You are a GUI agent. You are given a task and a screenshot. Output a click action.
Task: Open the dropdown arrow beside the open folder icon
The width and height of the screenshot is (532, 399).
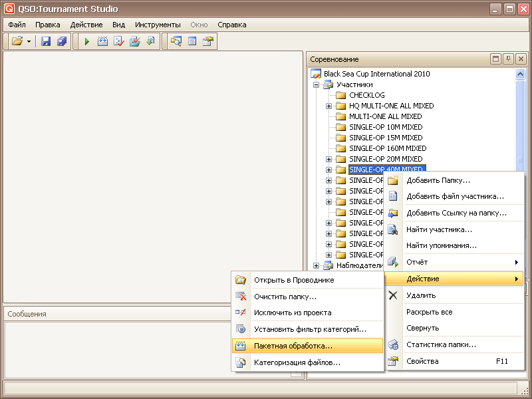[x=29, y=42]
